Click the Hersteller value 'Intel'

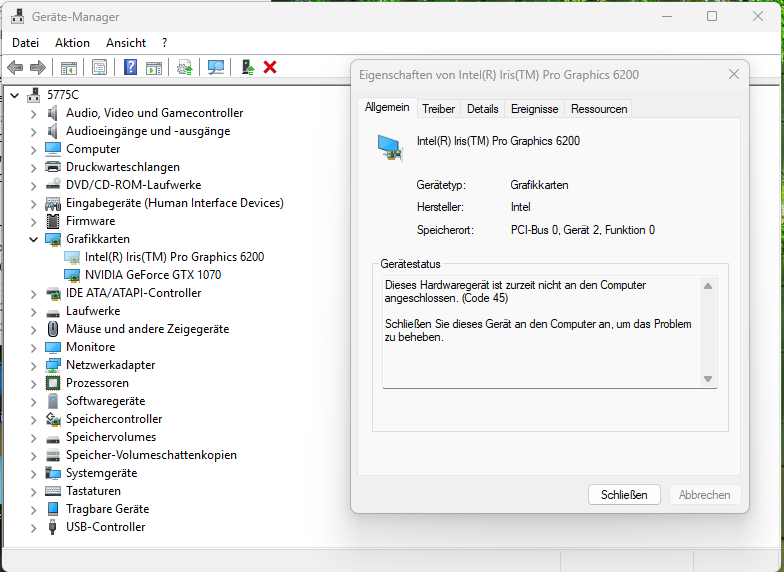[520, 207]
